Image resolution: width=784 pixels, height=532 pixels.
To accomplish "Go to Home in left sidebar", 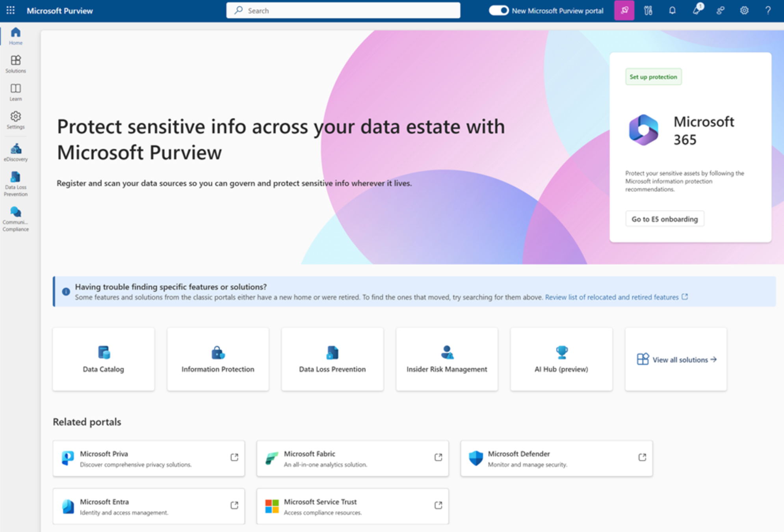I will point(16,36).
